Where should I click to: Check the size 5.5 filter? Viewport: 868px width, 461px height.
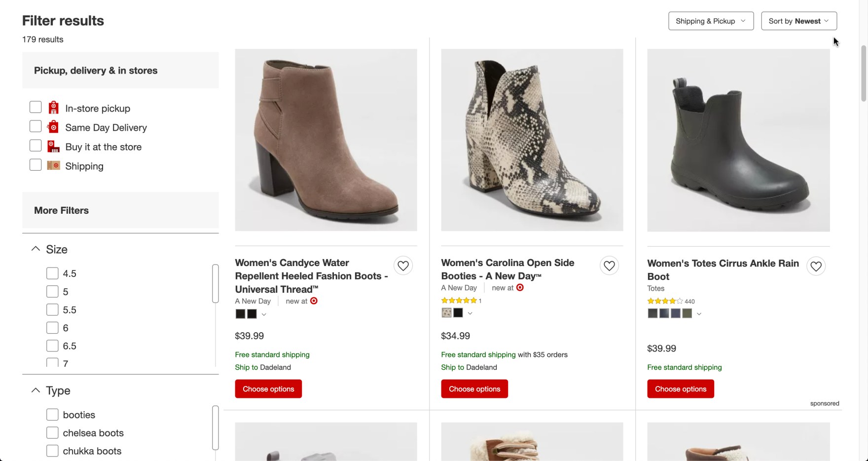(x=52, y=309)
